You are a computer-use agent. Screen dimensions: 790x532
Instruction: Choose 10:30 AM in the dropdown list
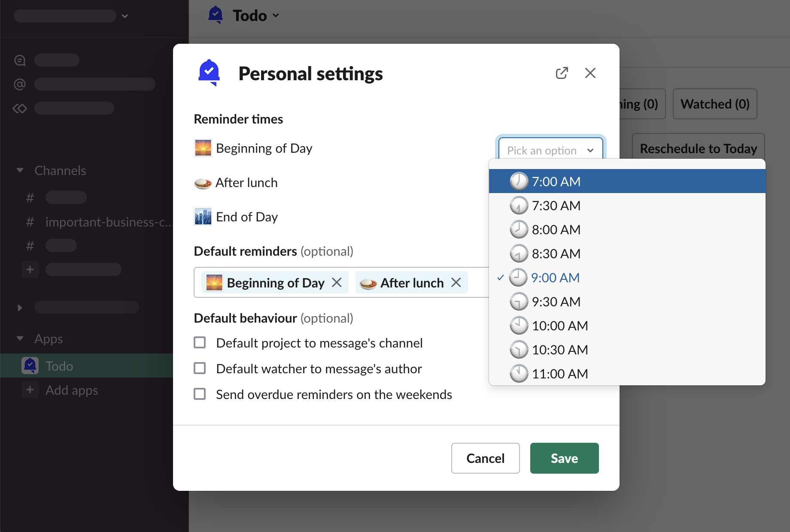559,350
